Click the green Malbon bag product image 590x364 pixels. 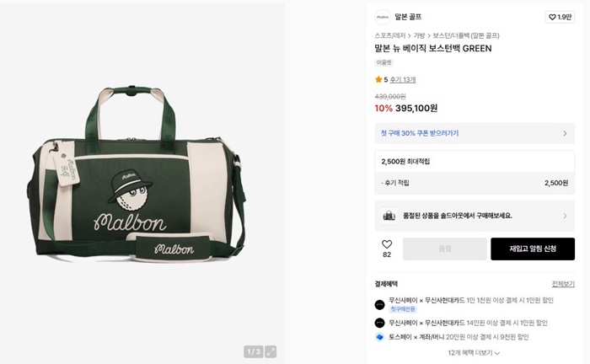[x=139, y=173]
